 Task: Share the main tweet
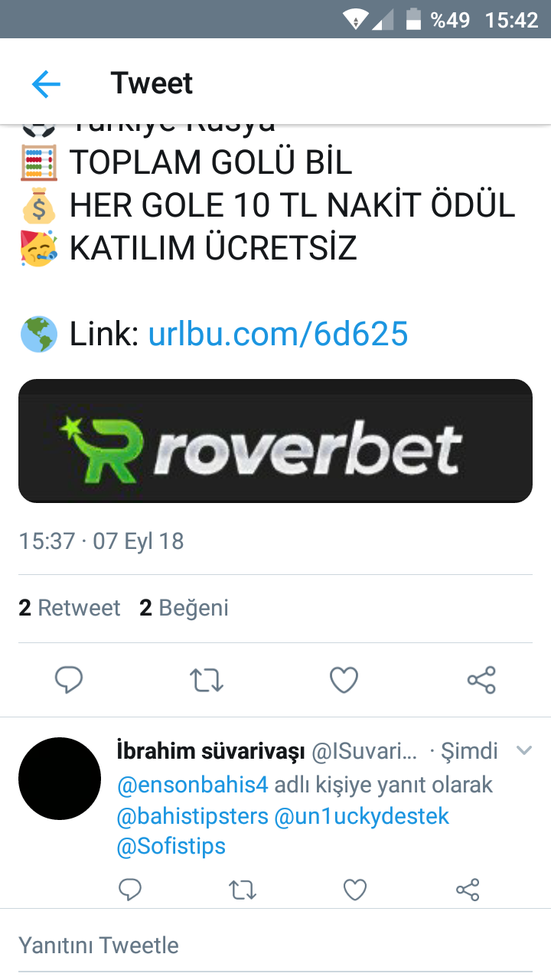(481, 680)
